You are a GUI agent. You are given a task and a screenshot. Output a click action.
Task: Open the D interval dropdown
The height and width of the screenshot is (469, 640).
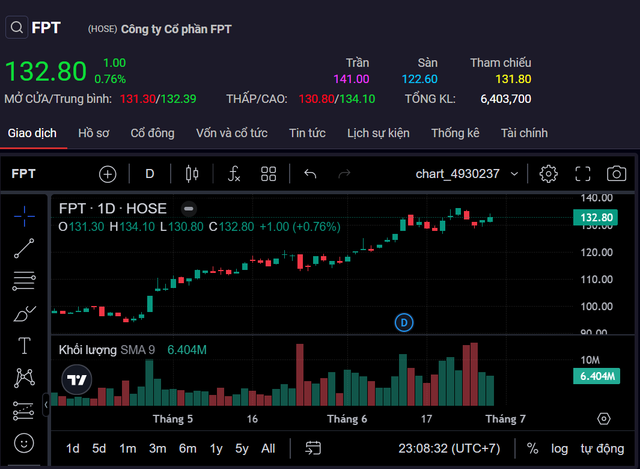pos(150,174)
